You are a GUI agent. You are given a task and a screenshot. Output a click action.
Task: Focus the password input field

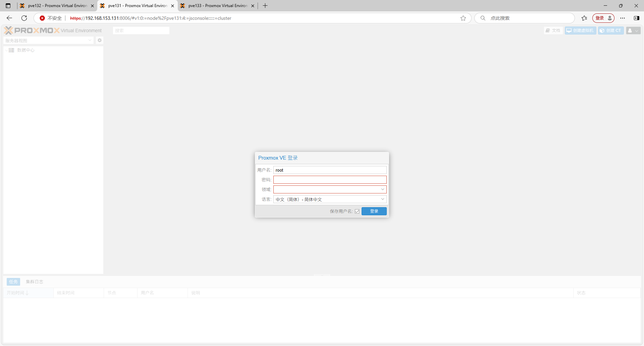point(330,180)
